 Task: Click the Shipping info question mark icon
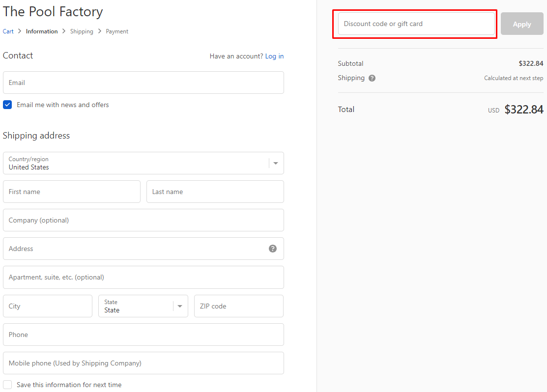click(x=372, y=78)
